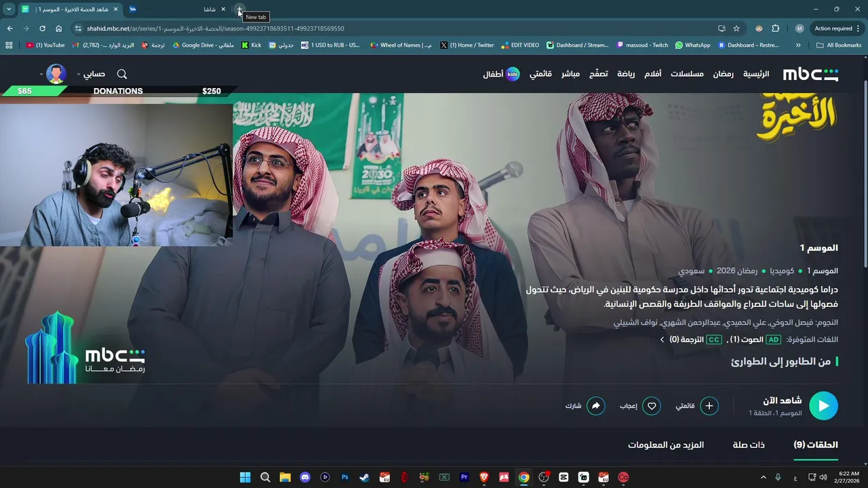This screenshot has height=488, width=868.
Task: Open a new browser tab
Action: (x=239, y=9)
